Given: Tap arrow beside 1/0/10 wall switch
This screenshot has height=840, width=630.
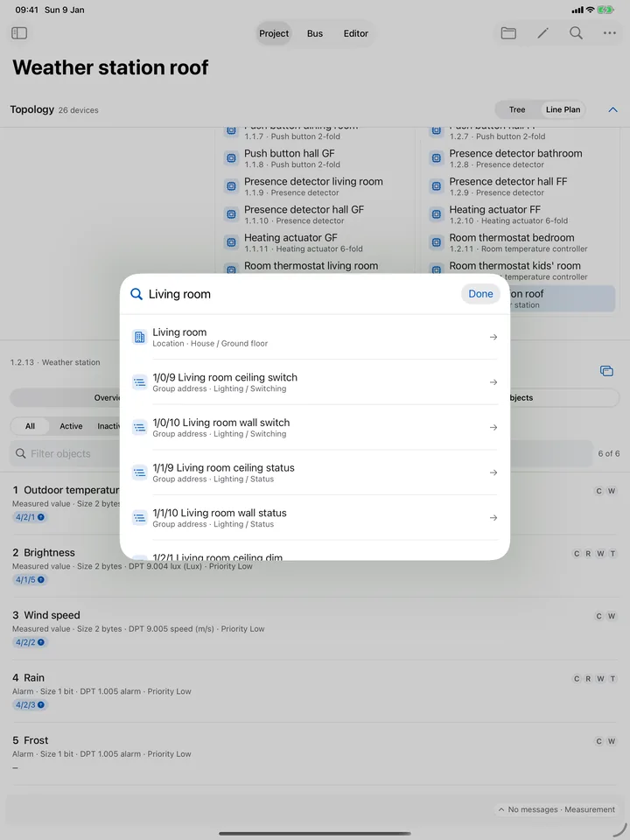Looking at the screenshot, I should (493, 427).
